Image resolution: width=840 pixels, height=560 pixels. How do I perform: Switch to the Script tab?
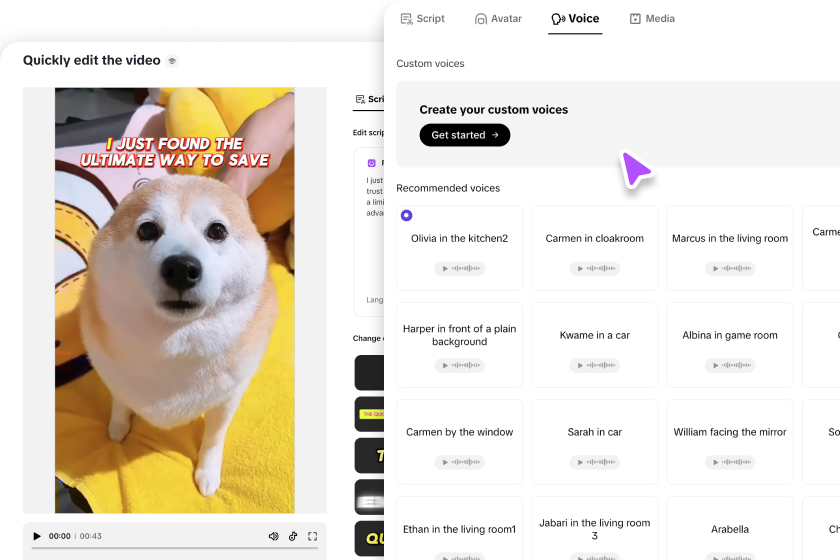pos(423,19)
